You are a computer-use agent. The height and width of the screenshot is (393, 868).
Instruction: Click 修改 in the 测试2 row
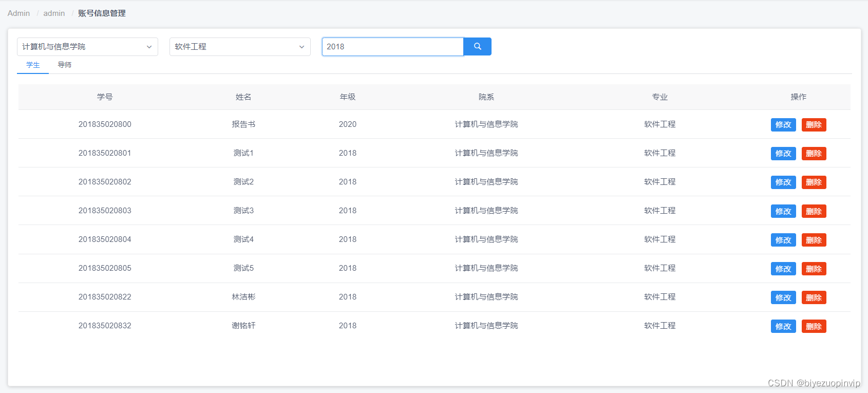point(783,182)
